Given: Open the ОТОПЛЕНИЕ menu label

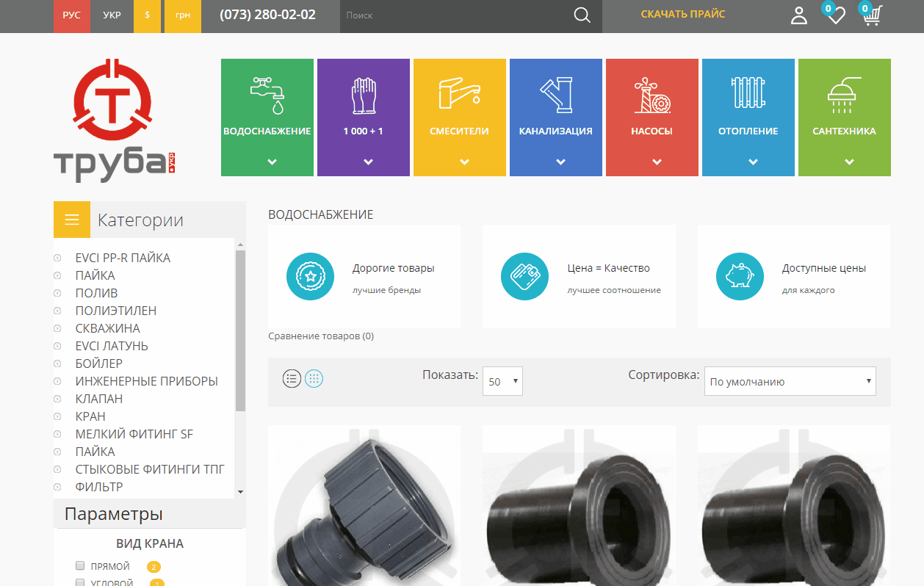Looking at the screenshot, I should click(x=748, y=131).
